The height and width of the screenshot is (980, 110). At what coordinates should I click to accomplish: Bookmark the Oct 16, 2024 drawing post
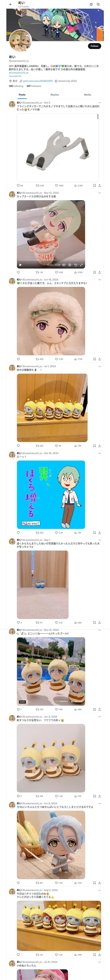[95, 533]
